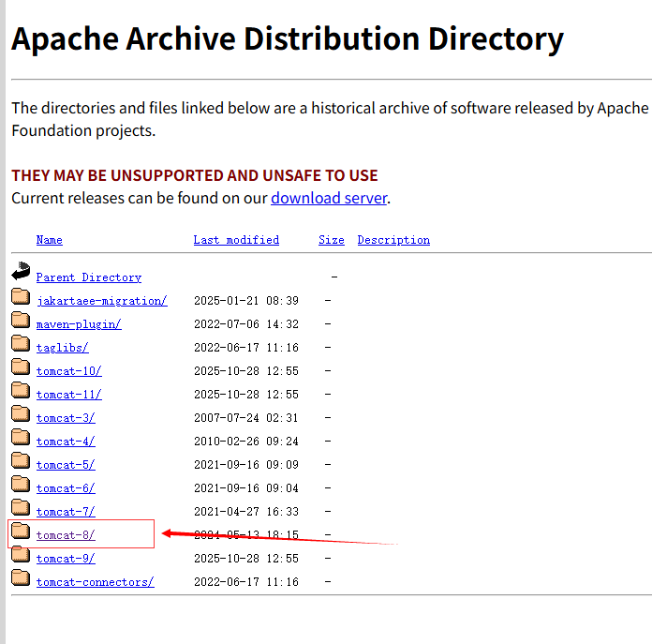
Task: Click the folder icon next to tomcat-3/
Action: click(x=21, y=413)
